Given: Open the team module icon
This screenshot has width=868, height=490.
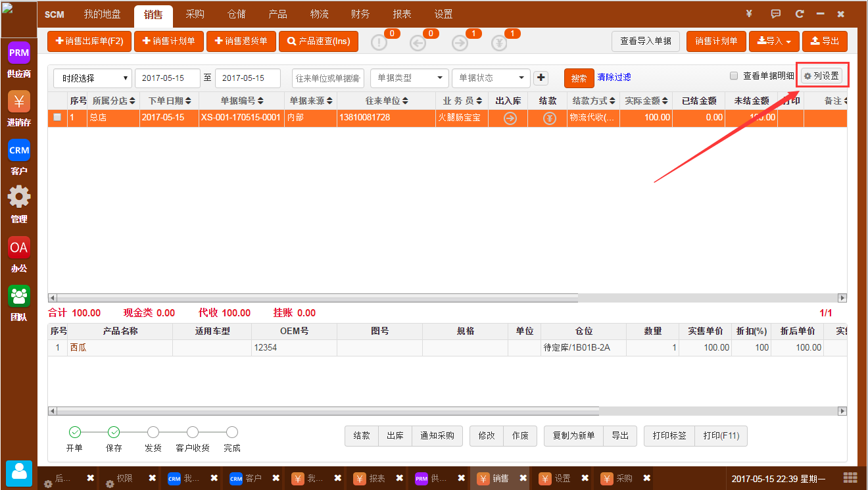Looking at the screenshot, I should coord(19,295).
